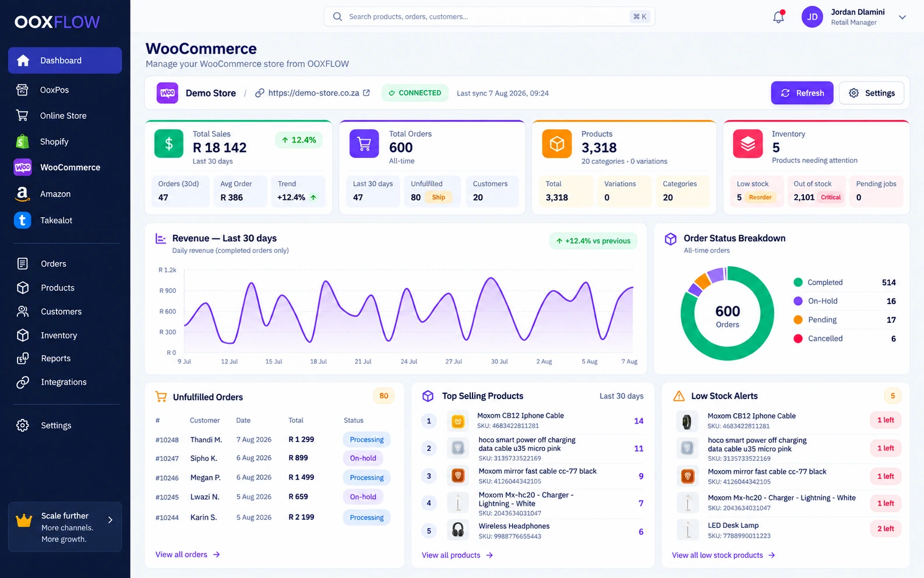Click the green Completed legend dot
Screen dimensions: 924x578
coord(798,282)
